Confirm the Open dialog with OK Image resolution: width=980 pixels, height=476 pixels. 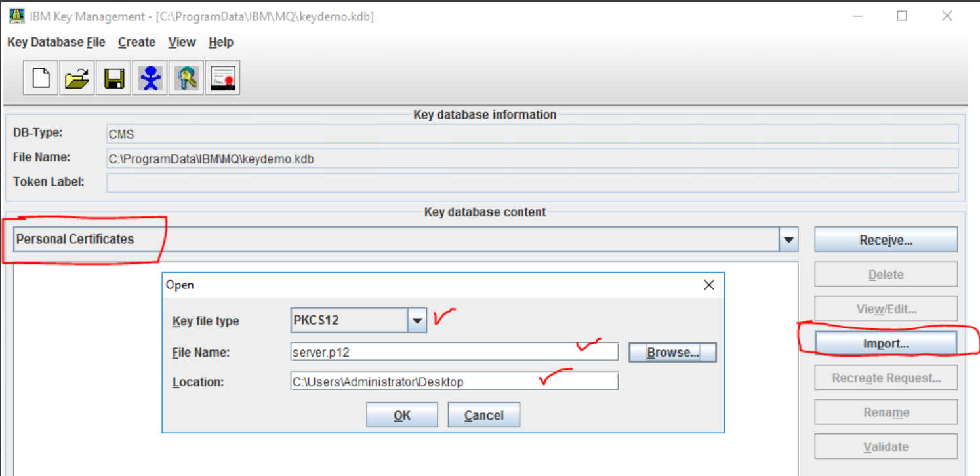pyautogui.click(x=401, y=415)
